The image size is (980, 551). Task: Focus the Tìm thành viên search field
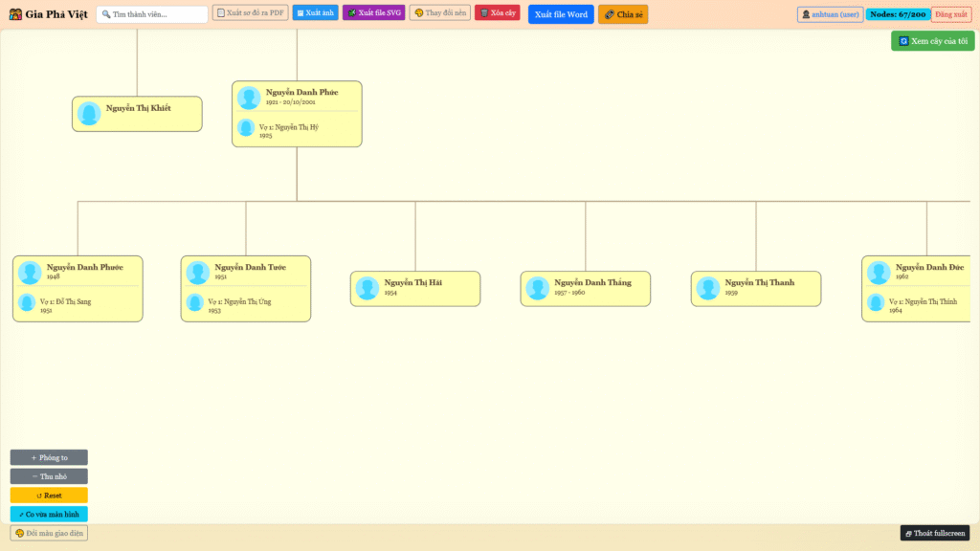pyautogui.click(x=152, y=14)
